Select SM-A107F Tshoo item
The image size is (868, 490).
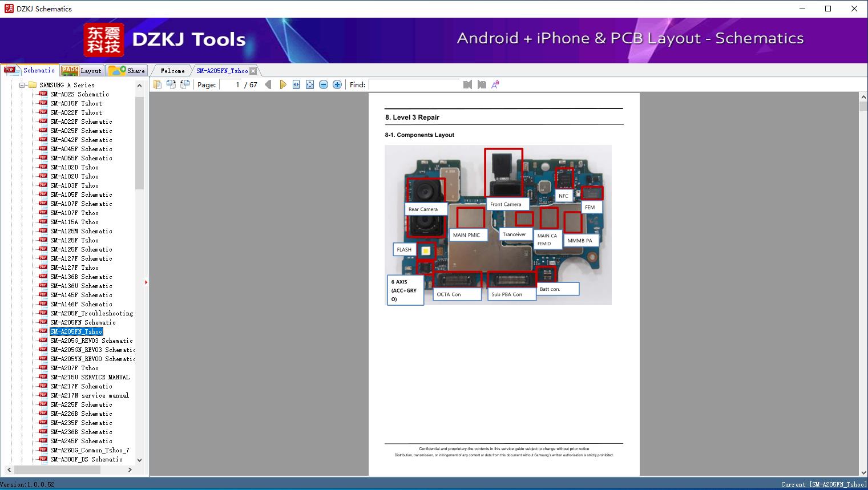point(74,213)
